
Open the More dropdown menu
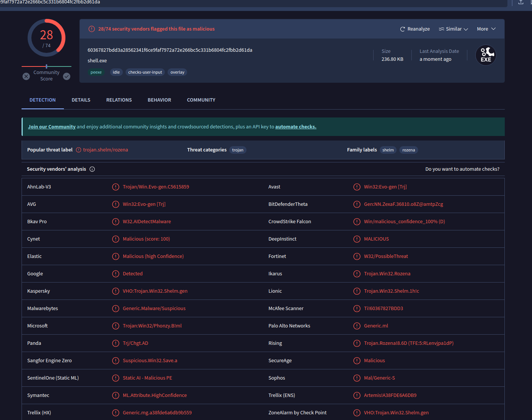pyautogui.click(x=486, y=29)
